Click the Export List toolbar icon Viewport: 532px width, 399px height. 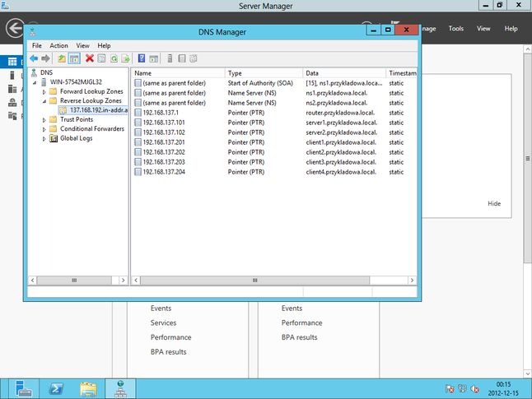point(125,58)
